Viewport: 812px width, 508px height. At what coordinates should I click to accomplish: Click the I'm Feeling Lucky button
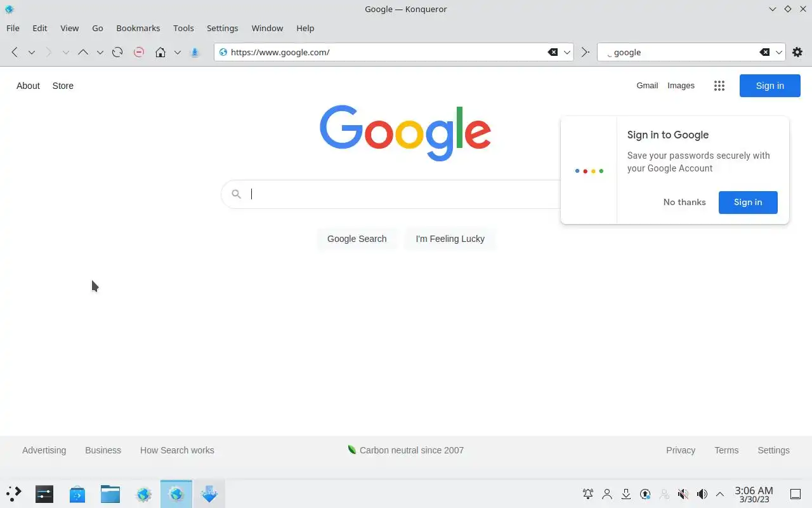pos(450,239)
